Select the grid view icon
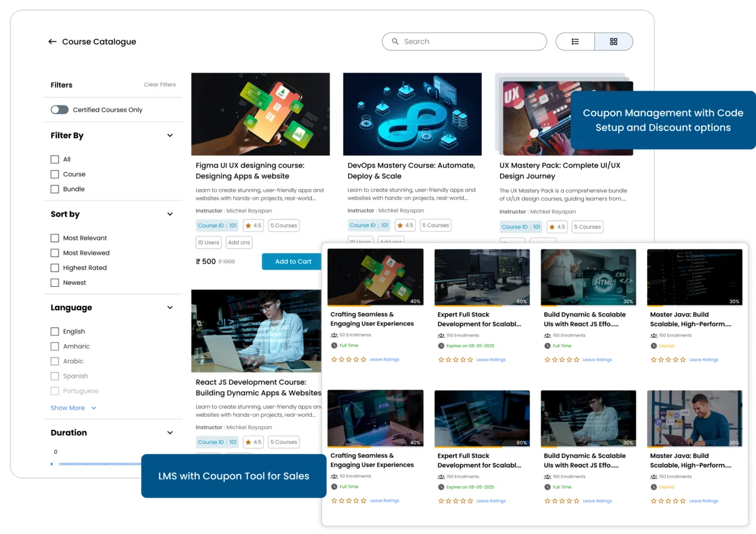The image size is (756, 534). coord(614,41)
